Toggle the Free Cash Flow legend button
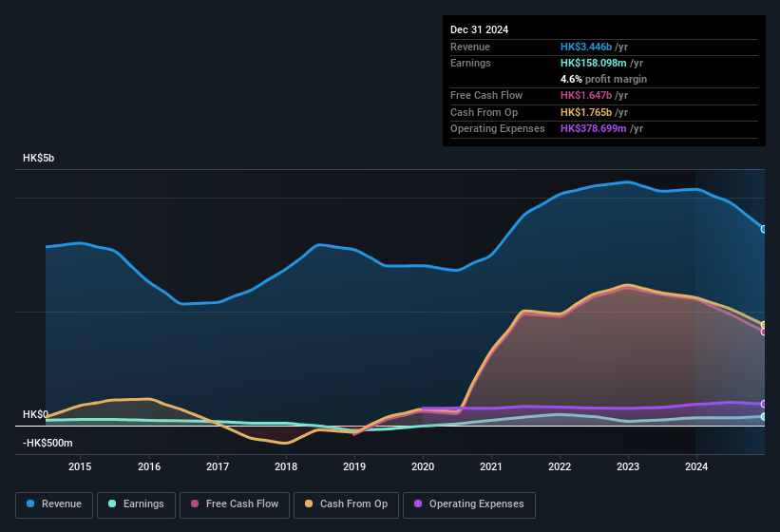Viewport: 780px width, 532px height. click(x=235, y=505)
